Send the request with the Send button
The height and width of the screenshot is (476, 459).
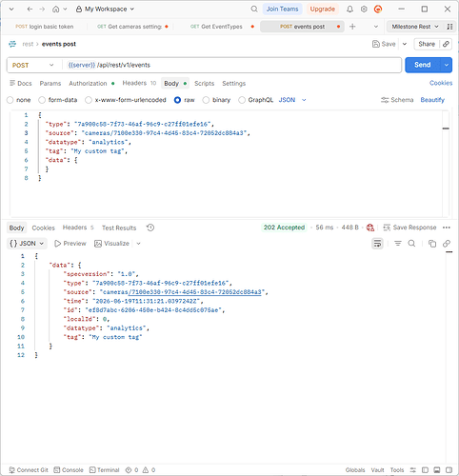coord(423,65)
